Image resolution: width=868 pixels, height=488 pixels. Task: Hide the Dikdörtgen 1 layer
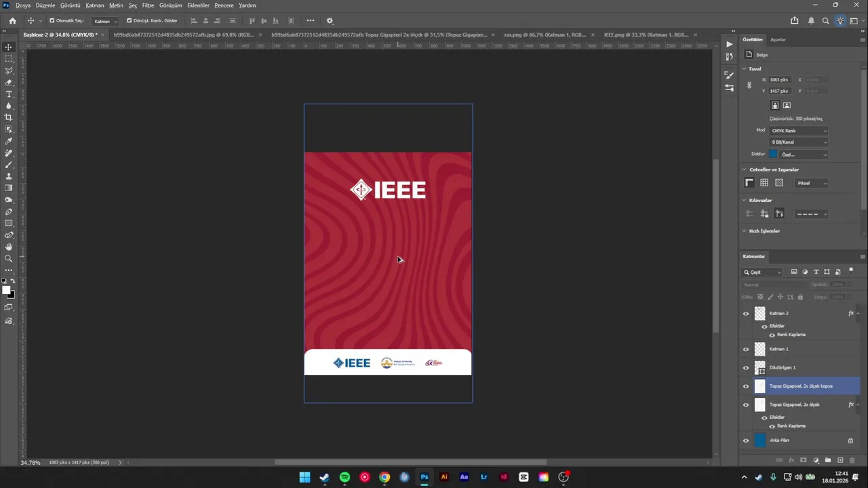point(746,367)
